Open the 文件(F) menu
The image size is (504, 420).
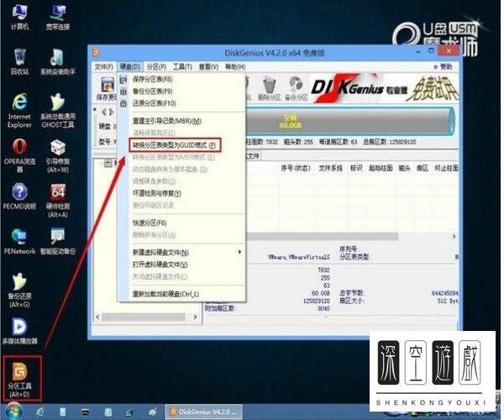pyautogui.click(x=103, y=66)
